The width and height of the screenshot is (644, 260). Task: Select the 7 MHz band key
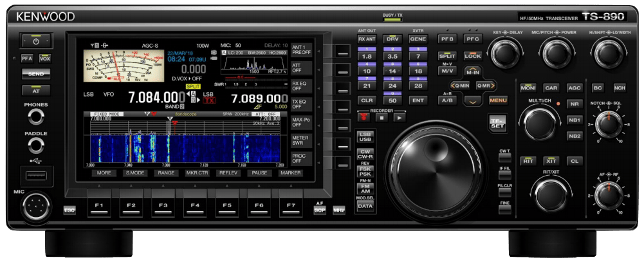(x=418, y=56)
